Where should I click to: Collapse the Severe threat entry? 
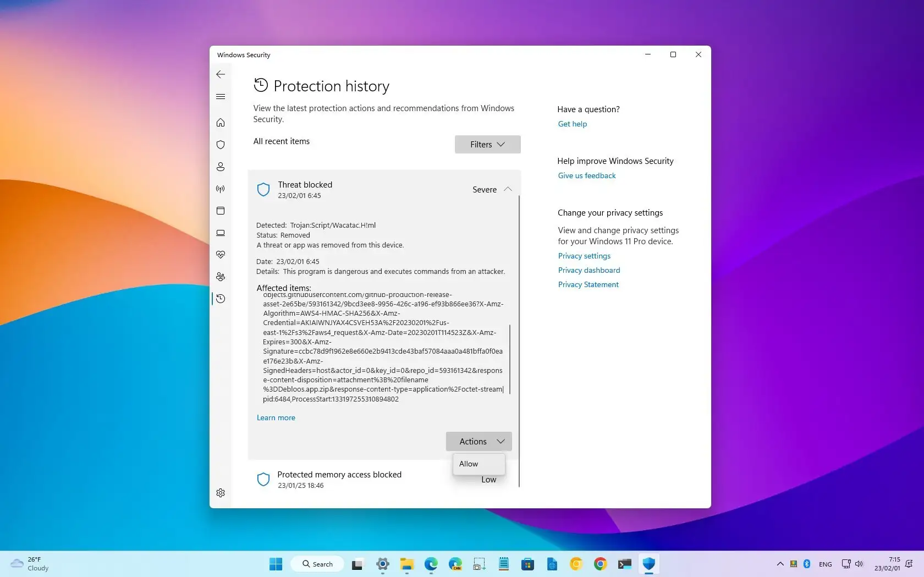click(507, 189)
